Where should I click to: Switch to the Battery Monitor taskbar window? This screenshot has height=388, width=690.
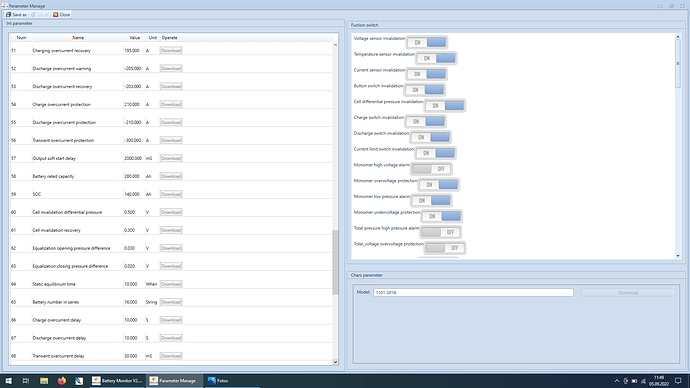pyautogui.click(x=117, y=381)
